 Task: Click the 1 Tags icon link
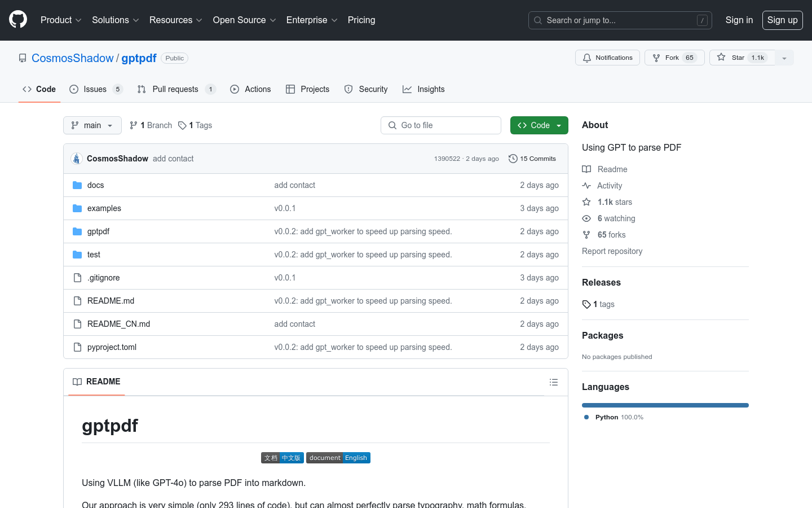click(195, 125)
